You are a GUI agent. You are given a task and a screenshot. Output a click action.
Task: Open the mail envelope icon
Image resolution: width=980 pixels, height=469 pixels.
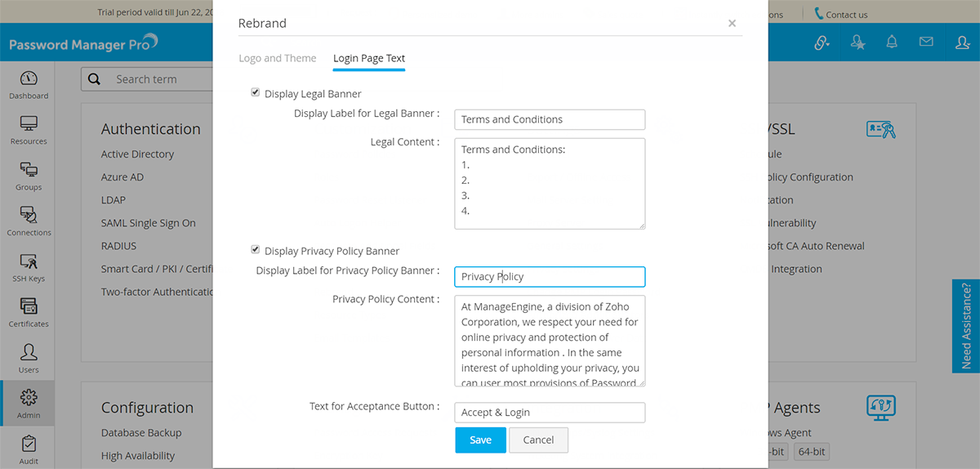(926, 42)
